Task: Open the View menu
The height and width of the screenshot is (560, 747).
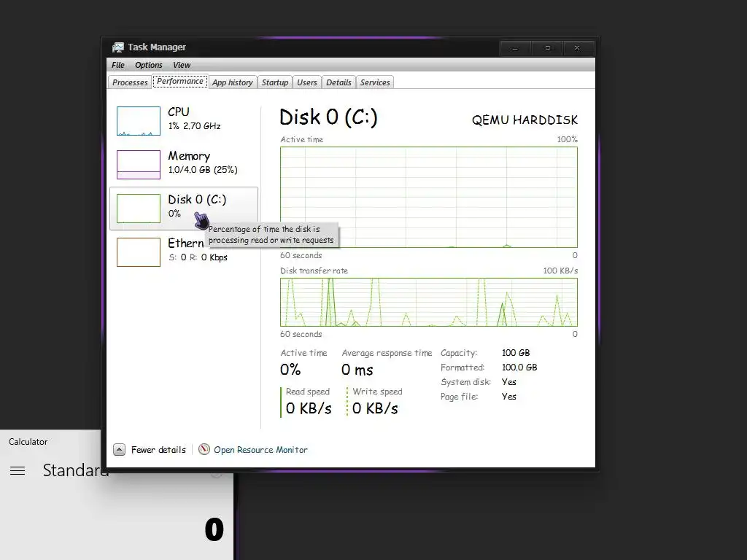Action: pos(182,65)
